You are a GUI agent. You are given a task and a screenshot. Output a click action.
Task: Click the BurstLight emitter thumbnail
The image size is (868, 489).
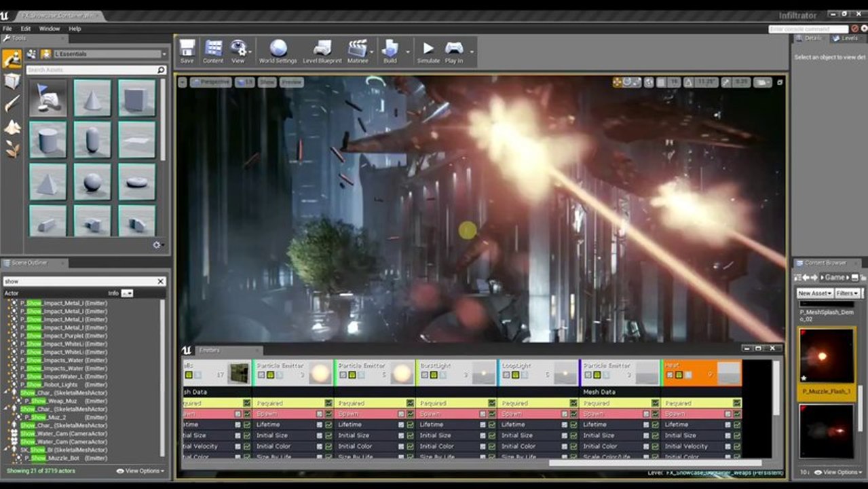483,374
